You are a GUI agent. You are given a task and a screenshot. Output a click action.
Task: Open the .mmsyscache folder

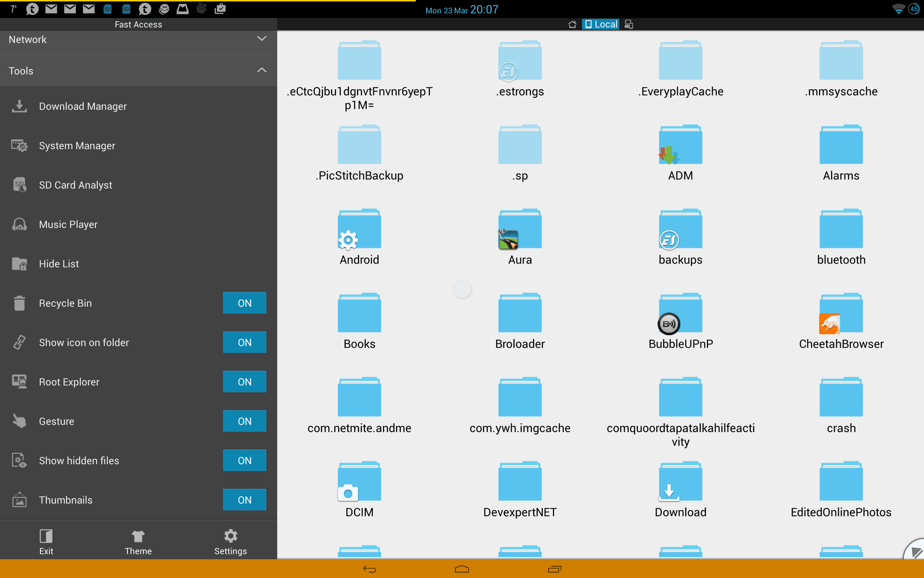[841, 69]
